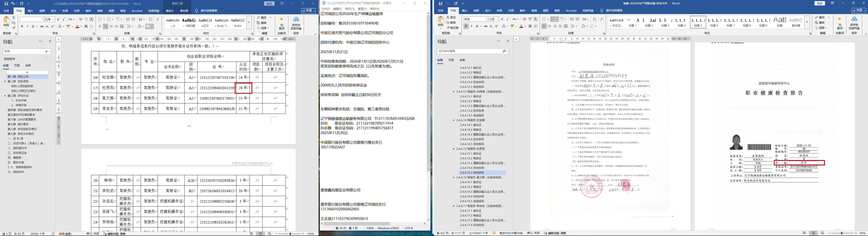Toggle Italic in the right Word window

[471, 26]
